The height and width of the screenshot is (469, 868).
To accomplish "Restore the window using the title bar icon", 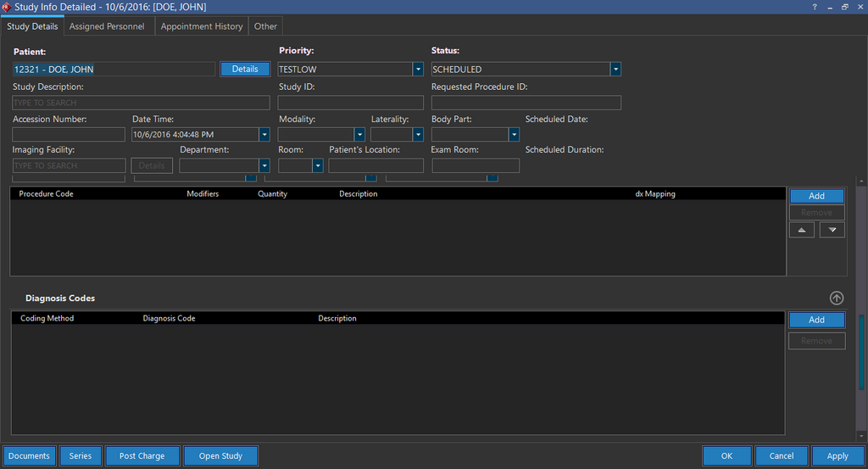I will coord(844,7).
